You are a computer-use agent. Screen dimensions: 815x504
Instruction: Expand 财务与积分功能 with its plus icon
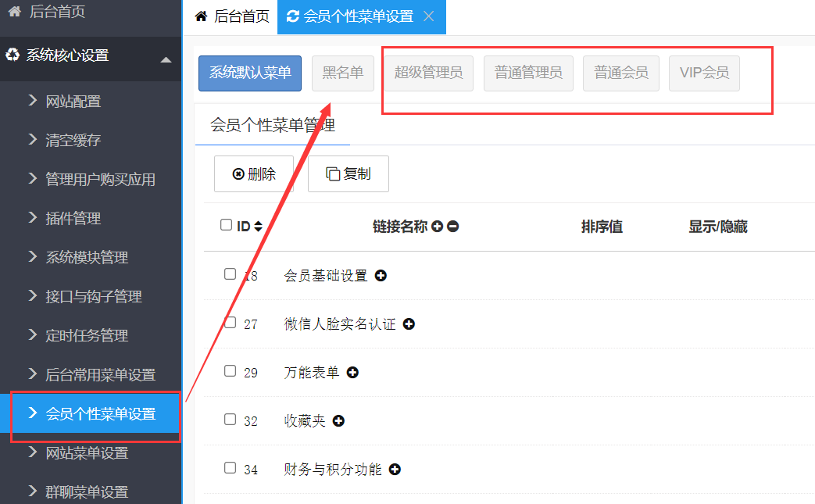tap(395, 470)
